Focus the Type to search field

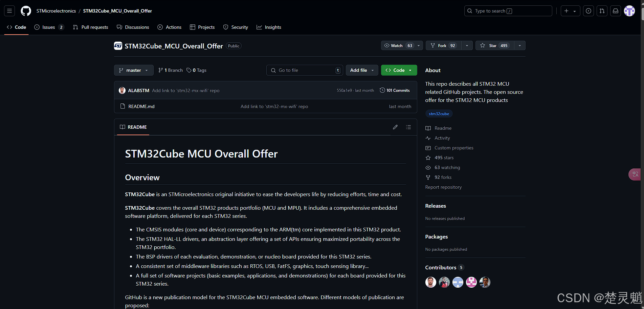(508, 11)
